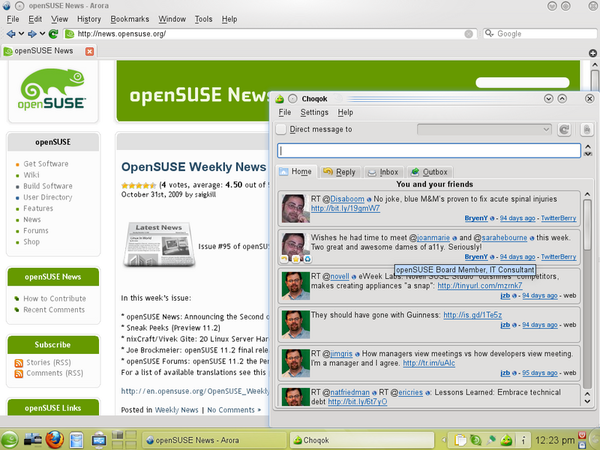Focus the Choqok new post text field
The height and width of the screenshot is (450, 600).
(x=429, y=150)
